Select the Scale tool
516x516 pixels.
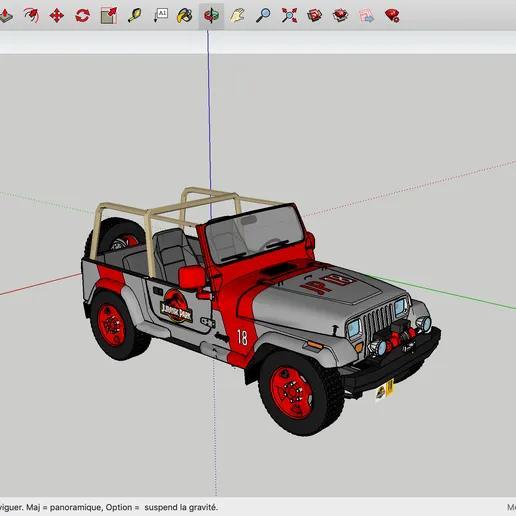[x=109, y=16]
